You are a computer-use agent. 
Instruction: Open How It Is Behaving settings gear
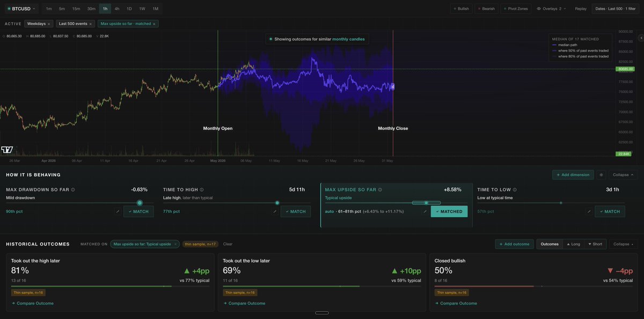tap(601, 175)
